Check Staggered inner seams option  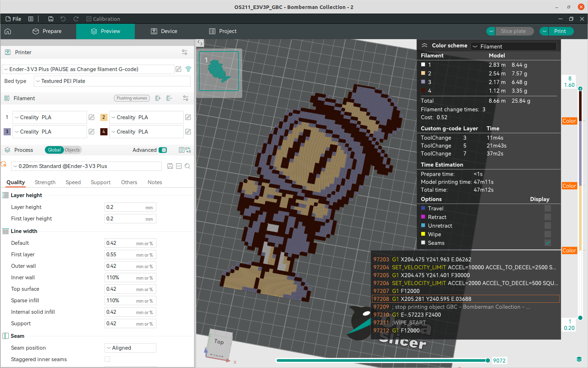pos(107,359)
